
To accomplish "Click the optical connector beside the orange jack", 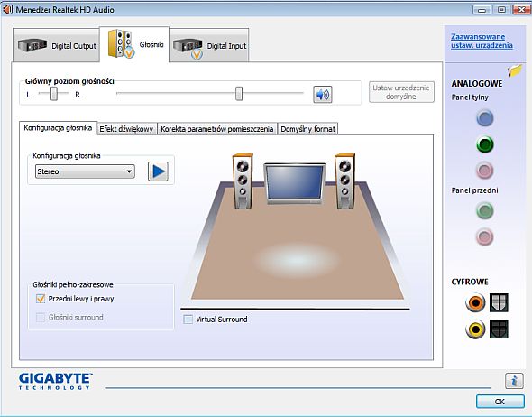I will pyautogui.click(x=499, y=302).
